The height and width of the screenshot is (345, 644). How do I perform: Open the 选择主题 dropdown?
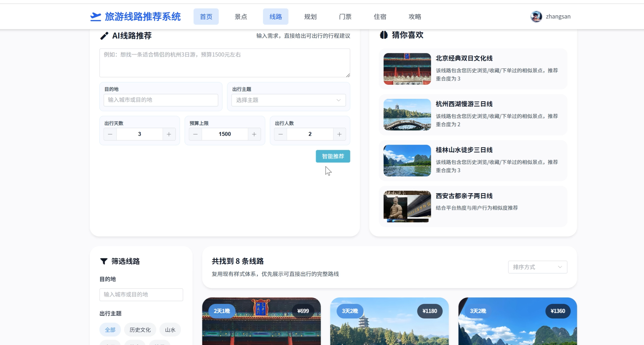click(x=288, y=100)
